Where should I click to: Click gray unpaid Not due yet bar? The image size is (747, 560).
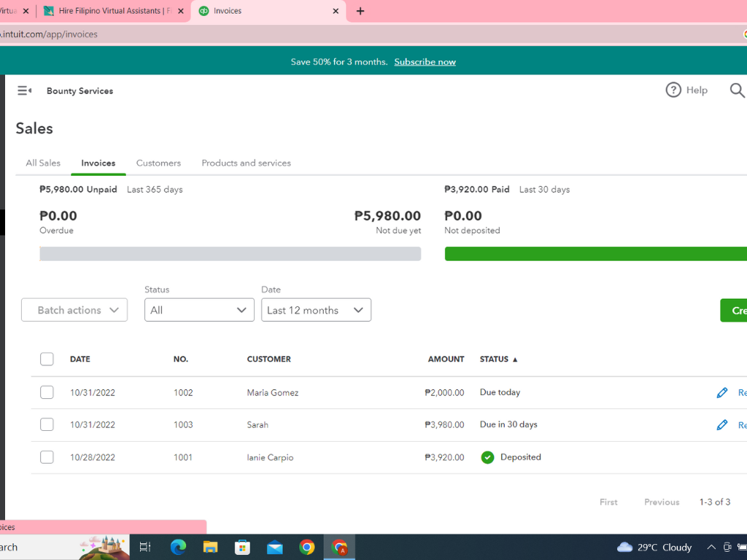point(230,254)
